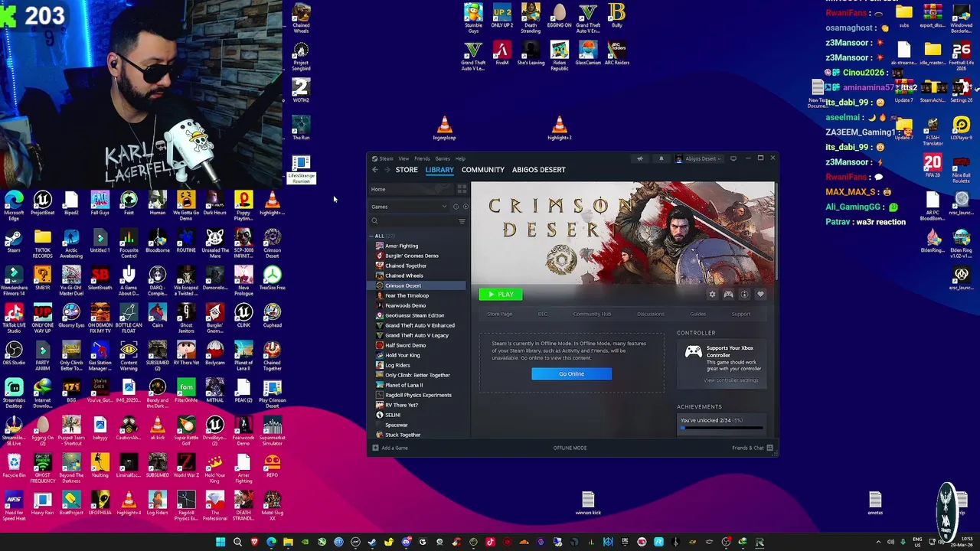Expand the Games filter dropdown
The height and width of the screenshot is (551, 980).
click(x=444, y=207)
